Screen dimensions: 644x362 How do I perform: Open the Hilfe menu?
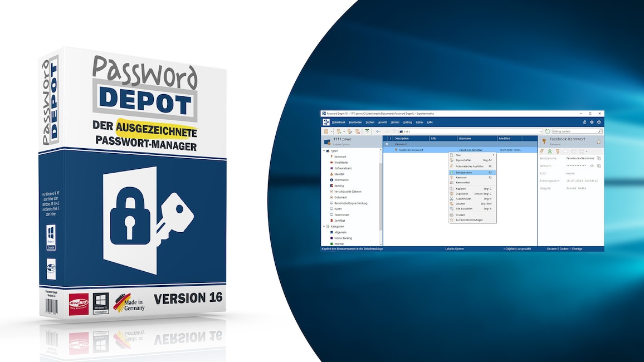[430, 123]
